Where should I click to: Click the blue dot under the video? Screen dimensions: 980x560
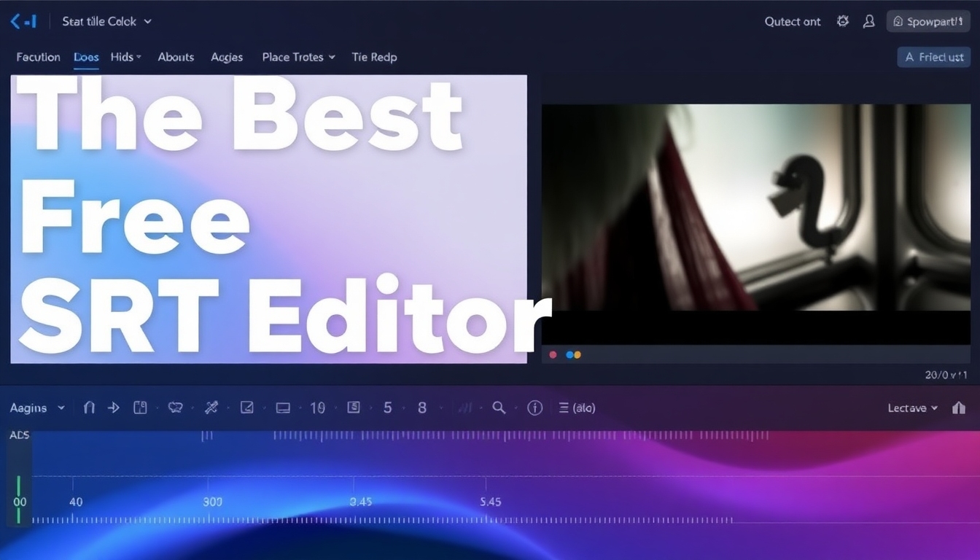click(569, 355)
